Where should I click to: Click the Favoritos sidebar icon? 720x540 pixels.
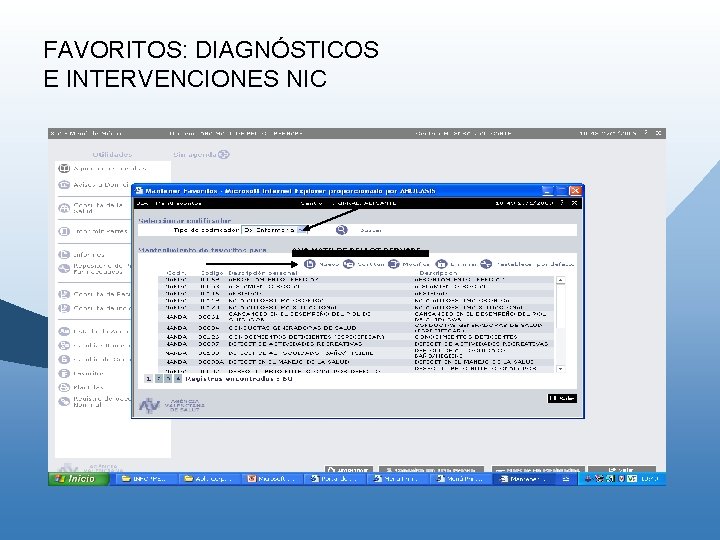click(64, 373)
